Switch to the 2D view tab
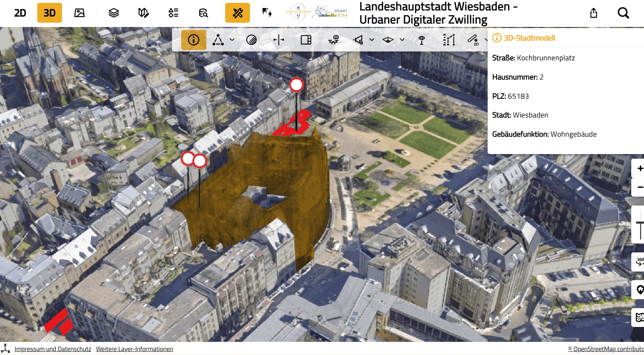This screenshot has height=355, width=644. click(20, 13)
